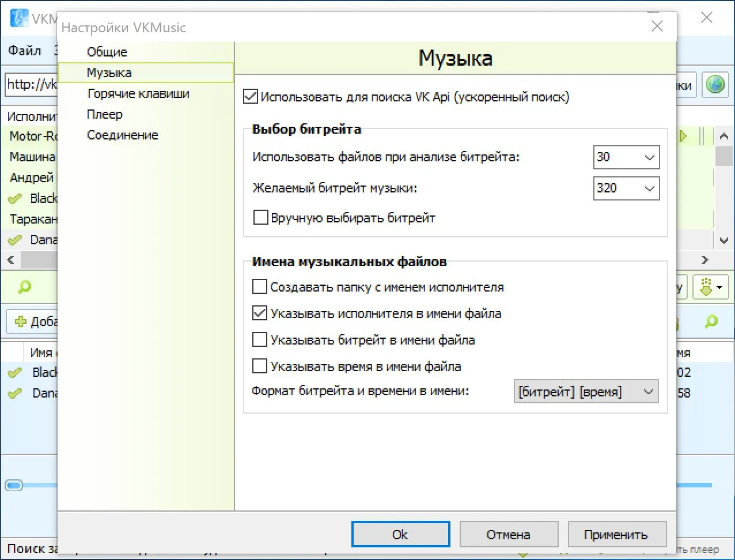735x560 pixels.
Task: Uncheck Указывать исполнителя в имени файла
Action: [x=260, y=313]
